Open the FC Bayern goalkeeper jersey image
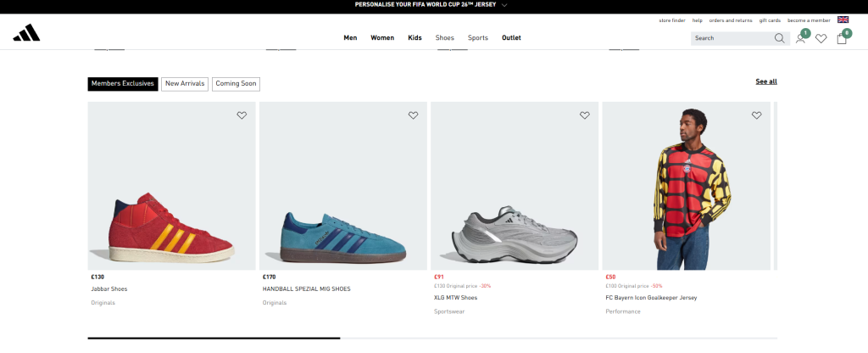The width and height of the screenshot is (868, 353). click(687, 186)
